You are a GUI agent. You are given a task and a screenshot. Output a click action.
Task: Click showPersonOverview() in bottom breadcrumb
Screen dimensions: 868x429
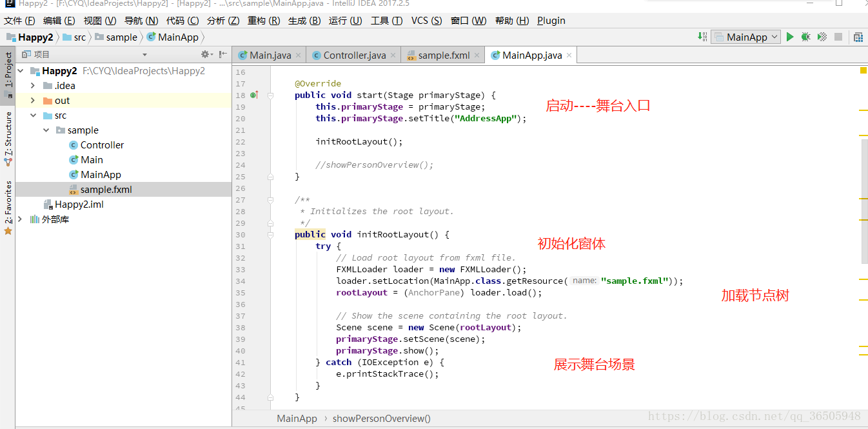click(382, 419)
